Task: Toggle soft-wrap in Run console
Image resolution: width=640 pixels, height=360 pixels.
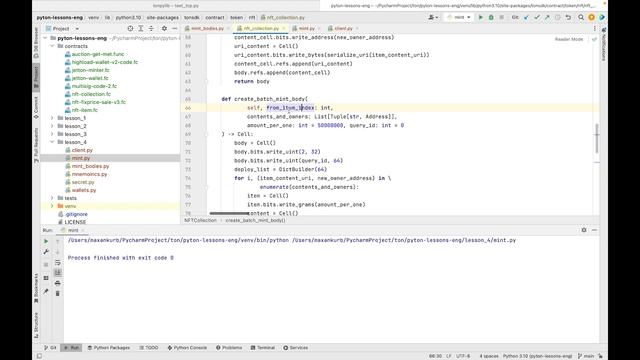Action: [58, 262]
